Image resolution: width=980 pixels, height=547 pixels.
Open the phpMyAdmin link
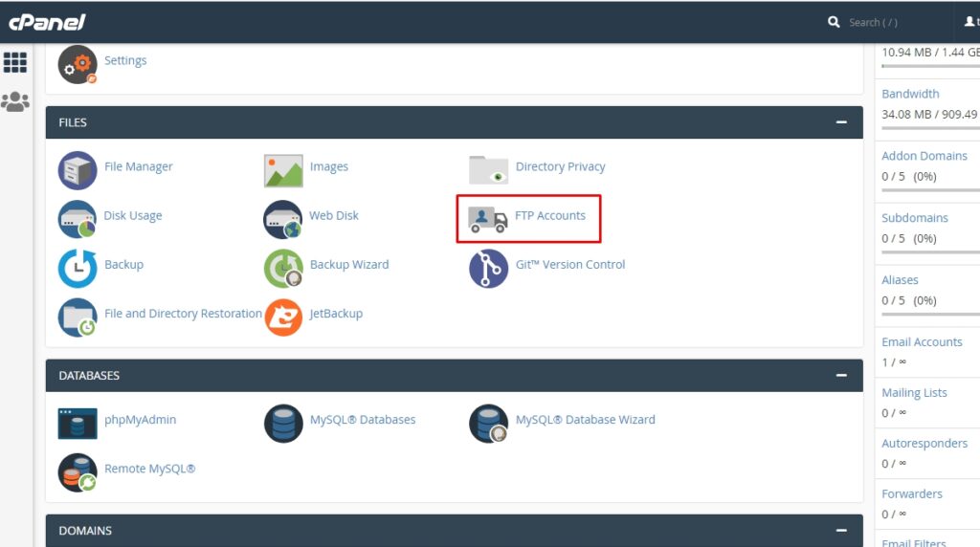click(140, 420)
